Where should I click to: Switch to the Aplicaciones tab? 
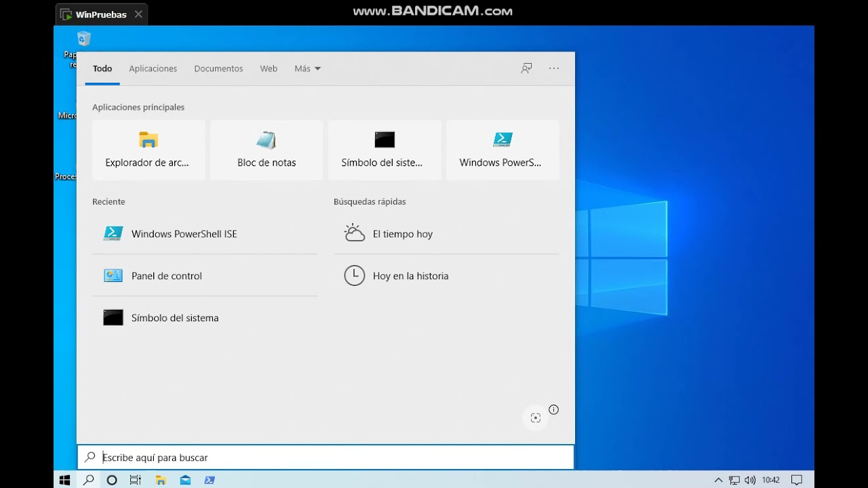153,68
